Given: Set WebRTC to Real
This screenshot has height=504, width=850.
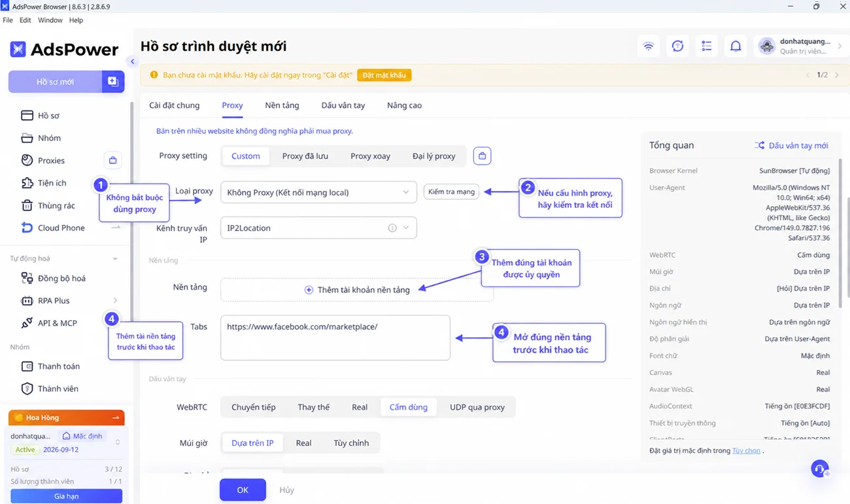Looking at the screenshot, I should (360, 407).
